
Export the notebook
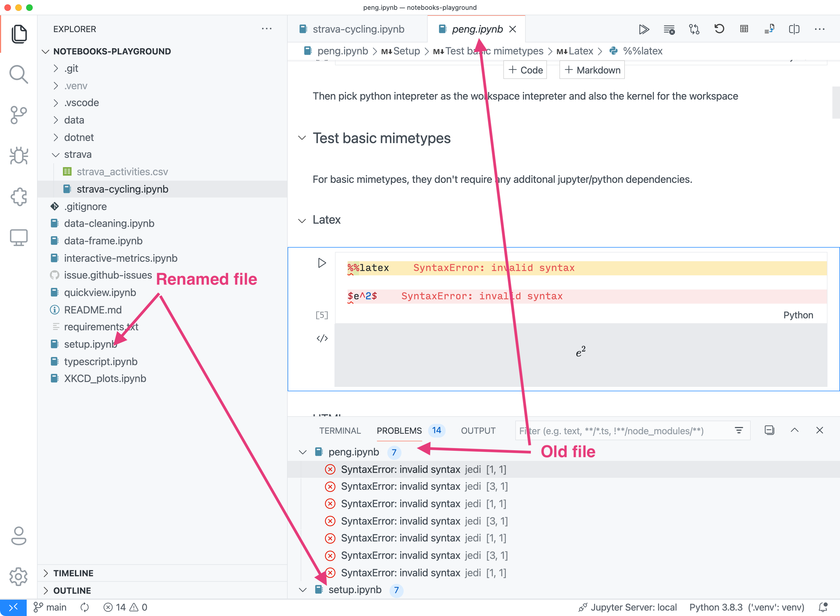click(769, 29)
